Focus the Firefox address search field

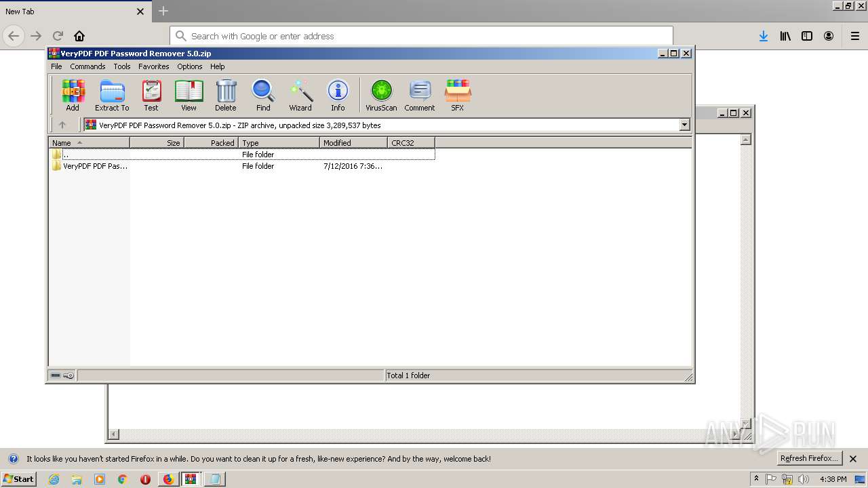(x=421, y=36)
